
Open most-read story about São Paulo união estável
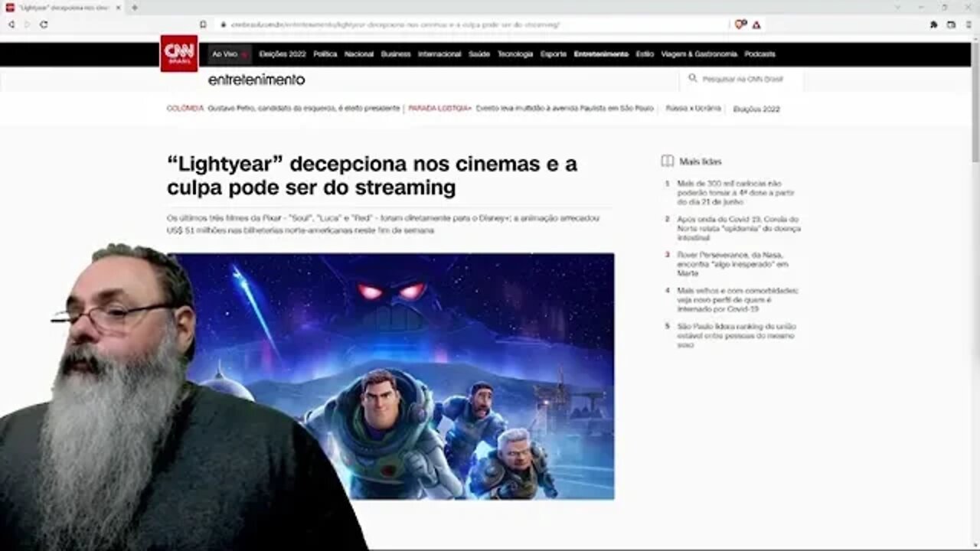[x=736, y=335]
